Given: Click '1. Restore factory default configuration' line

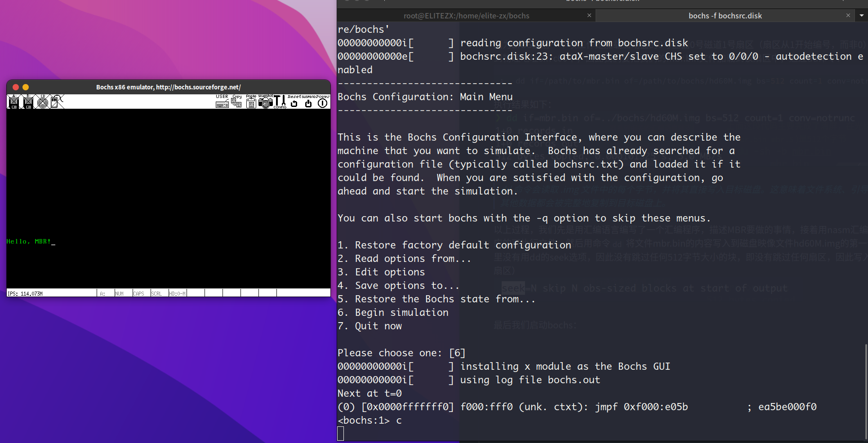Looking at the screenshot, I should tap(454, 245).
